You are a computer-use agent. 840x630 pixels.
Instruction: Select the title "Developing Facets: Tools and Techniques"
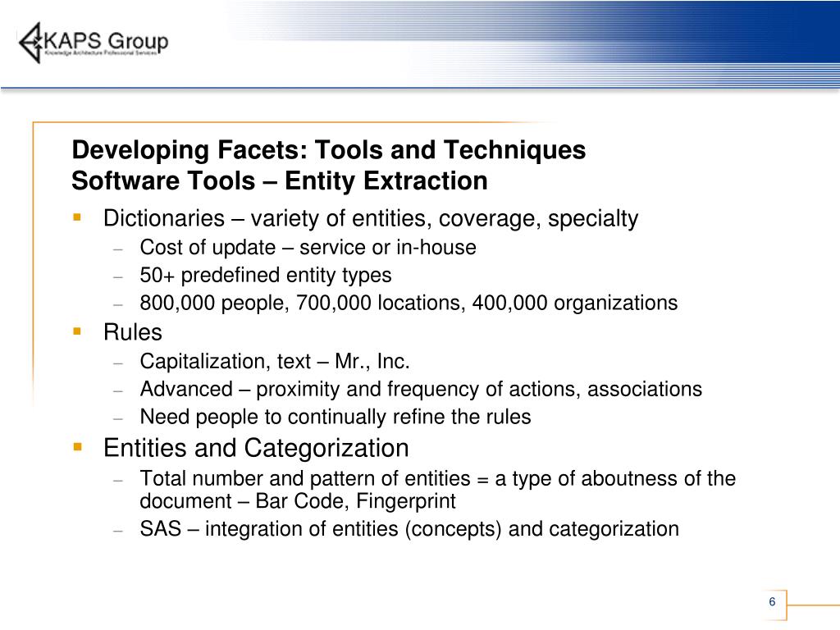coord(328,150)
